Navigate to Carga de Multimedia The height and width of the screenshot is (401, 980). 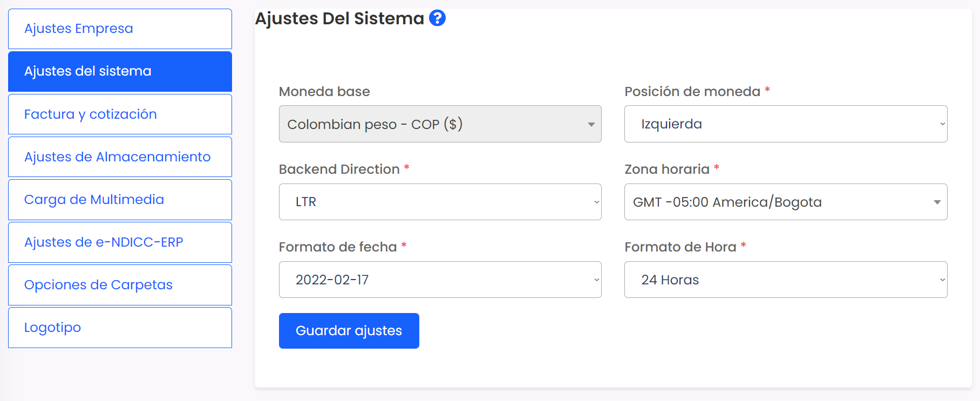click(x=120, y=200)
